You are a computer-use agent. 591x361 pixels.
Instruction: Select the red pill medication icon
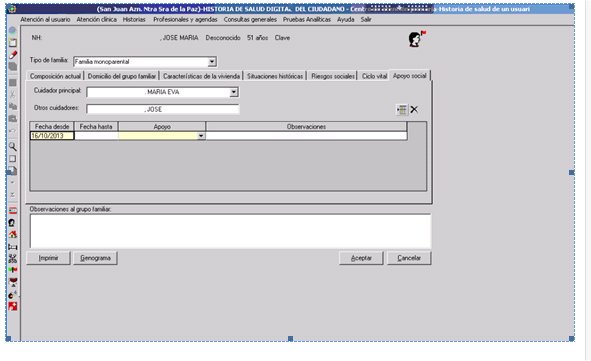click(x=13, y=55)
